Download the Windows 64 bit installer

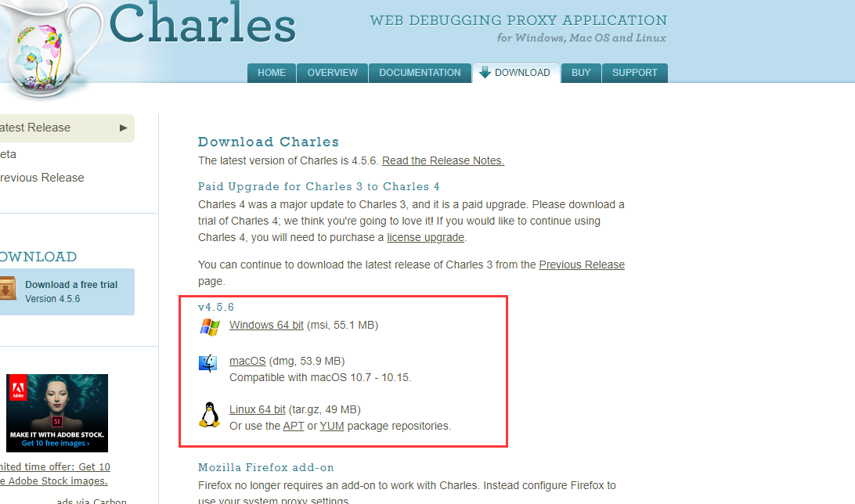pos(266,326)
